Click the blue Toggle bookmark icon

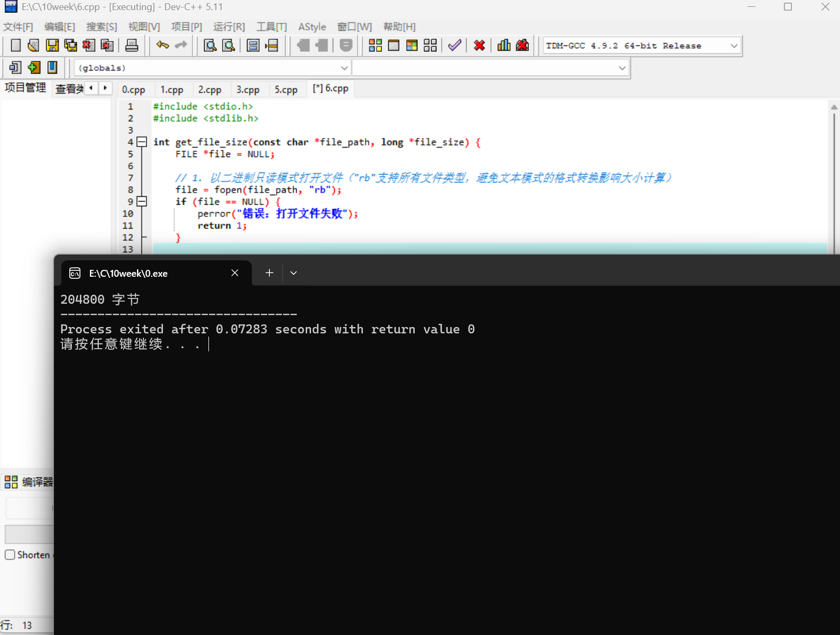pos(52,67)
